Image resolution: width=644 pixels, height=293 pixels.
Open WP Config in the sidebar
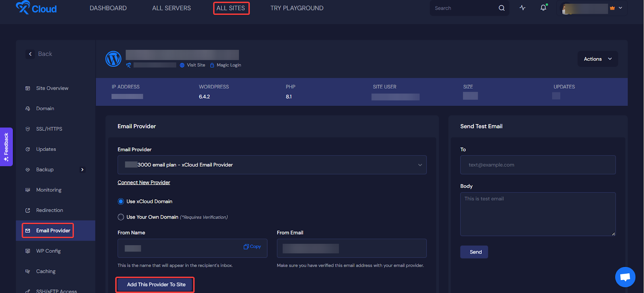48,251
